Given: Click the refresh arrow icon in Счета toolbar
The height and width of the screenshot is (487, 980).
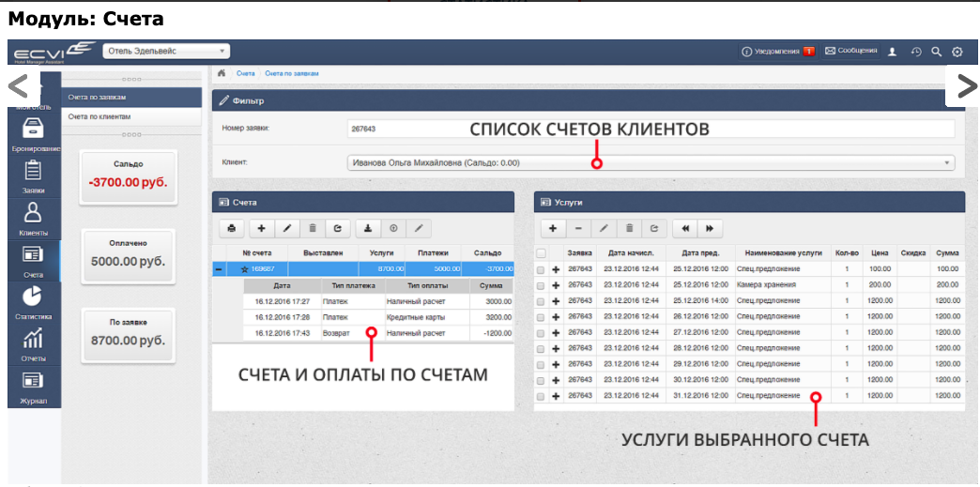Looking at the screenshot, I should tap(338, 229).
